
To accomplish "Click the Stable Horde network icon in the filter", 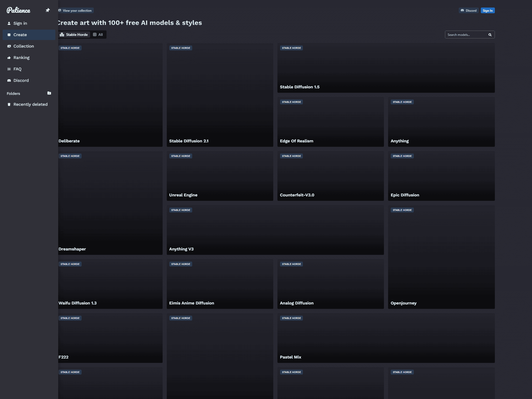I will pos(62,35).
